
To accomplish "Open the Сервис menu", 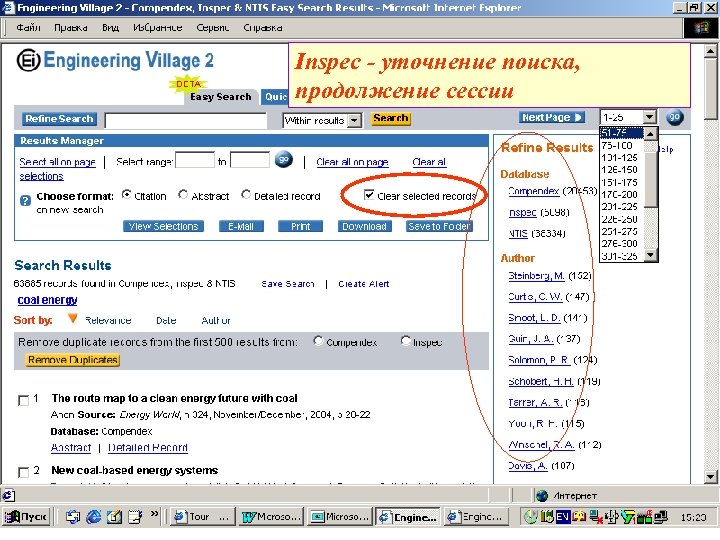I will pyautogui.click(x=213, y=28).
